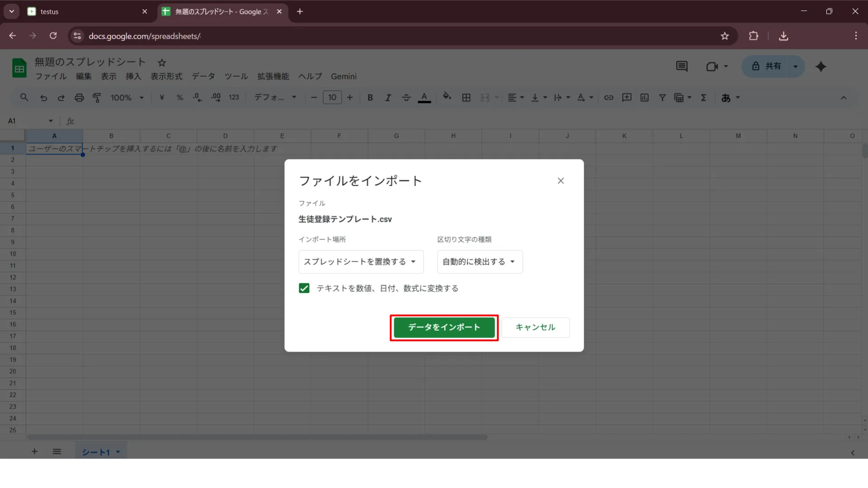Image resolution: width=868 pixels, height=488 pixels.
Task: Select the paint format roller icon
Action: point(97,98)
